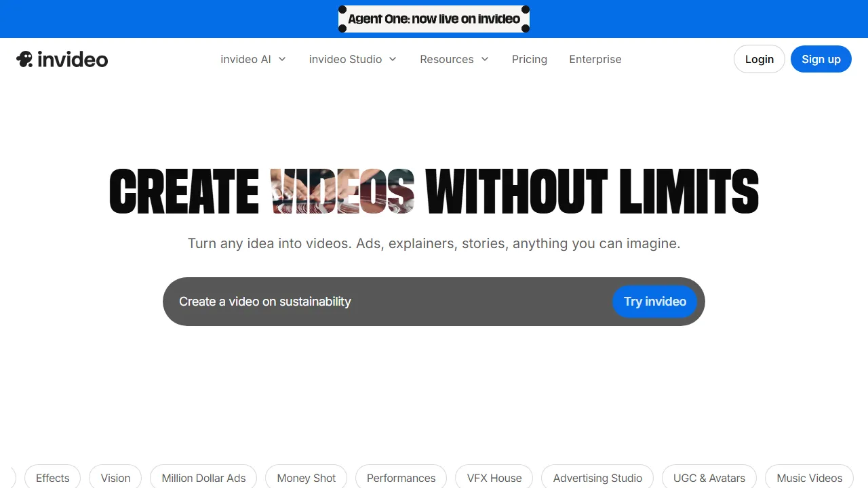Open the invideo AI menu
The width and height of the screenshot is (868, 488).
click(x=254, y=59)
